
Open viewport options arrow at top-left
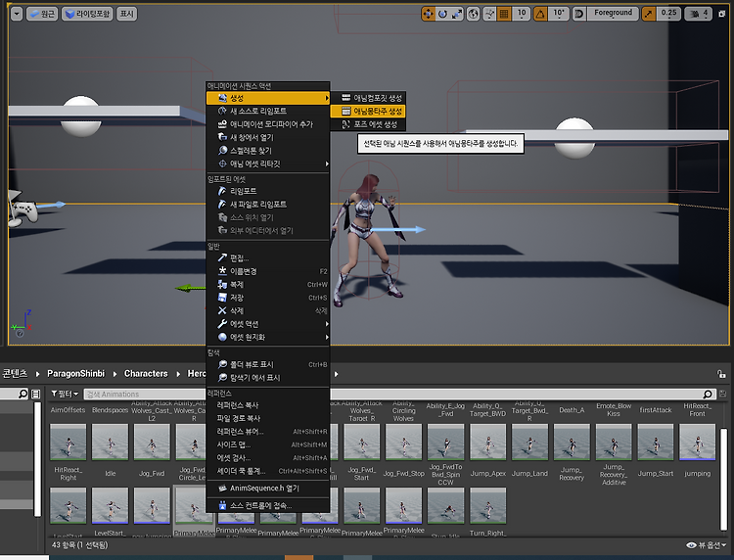click(x=17, y=14)
